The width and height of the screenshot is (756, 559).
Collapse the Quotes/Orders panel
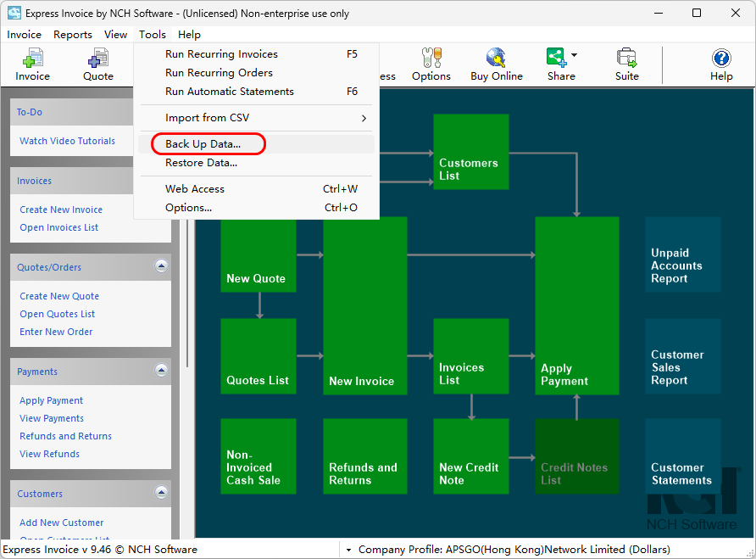pyautogui.click(x=161, y=266)
